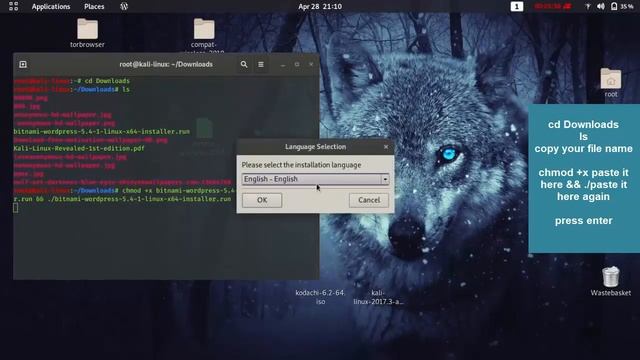Open the clock showing Apr 28 21:10
The image size is (640, 360).
(x=320, y=7)
